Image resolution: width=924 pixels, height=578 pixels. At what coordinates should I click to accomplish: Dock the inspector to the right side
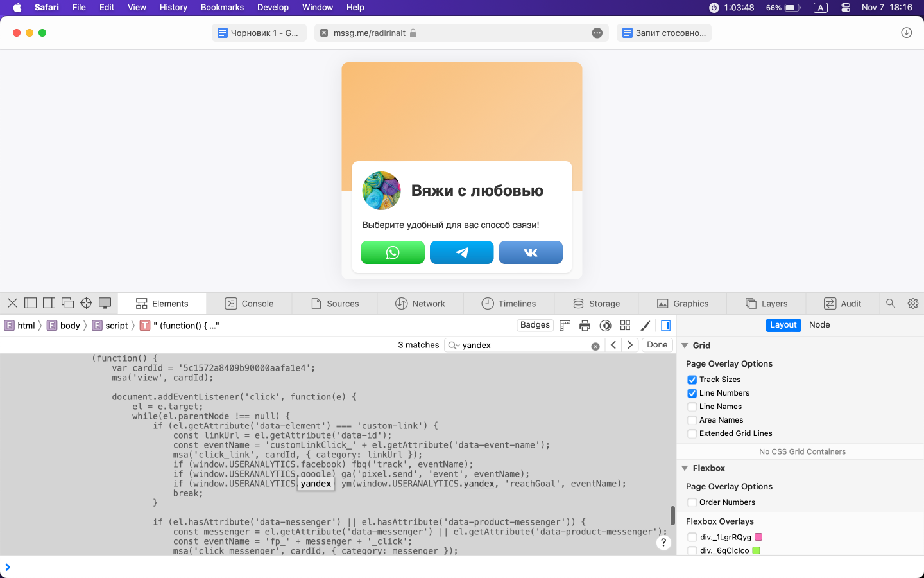coord(49,303)
